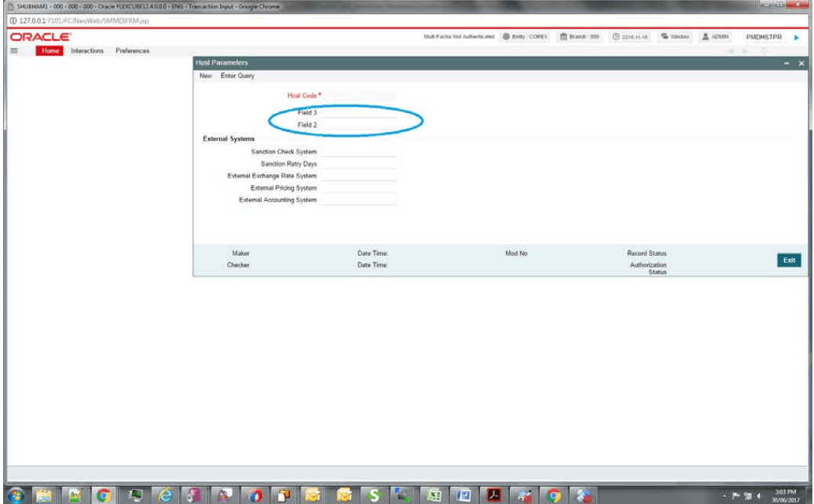Click the Field 3 input box

pyautogui.click(x=359, y=112)
